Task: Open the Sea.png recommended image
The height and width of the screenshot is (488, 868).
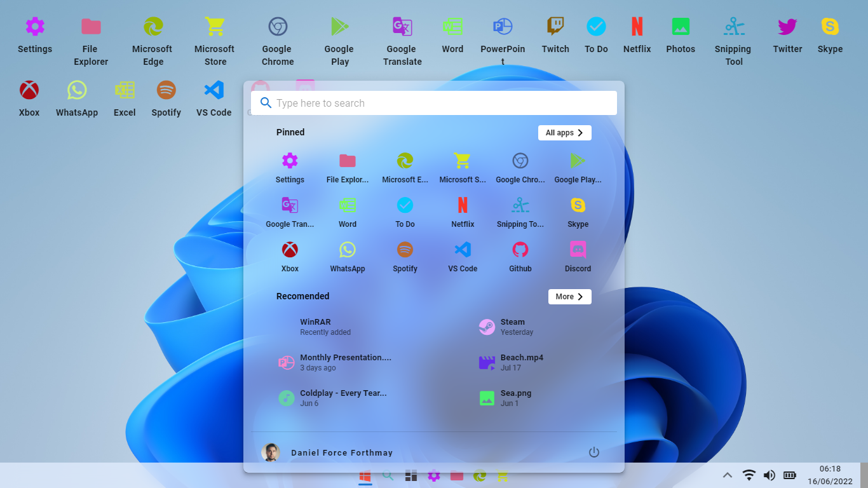Action: coord(506,398)
